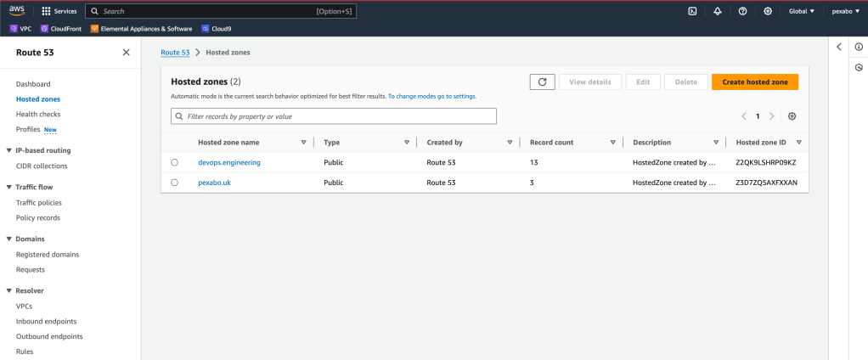Collapse the Traffic flow section
Screen dimensions: 868x360
[x=8, y=187]
